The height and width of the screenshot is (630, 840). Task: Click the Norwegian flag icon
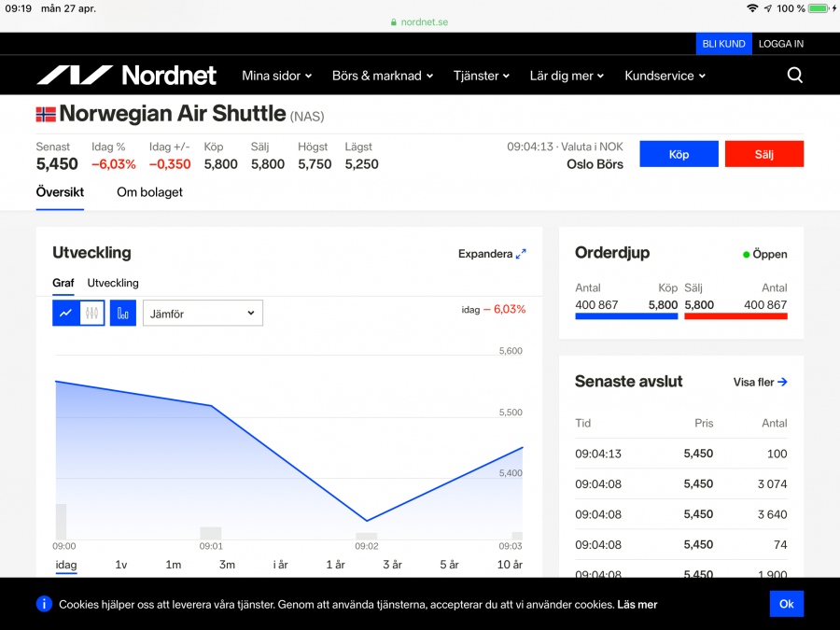pyautogui.click(x=46, y=115)
